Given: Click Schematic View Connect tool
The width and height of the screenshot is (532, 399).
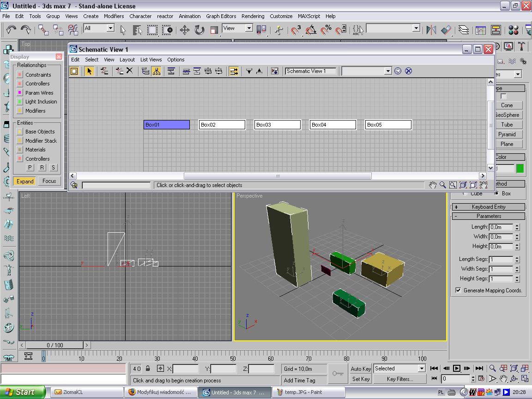Looking at the screenshot, I should pyautogui.click(x=104, y=71).
